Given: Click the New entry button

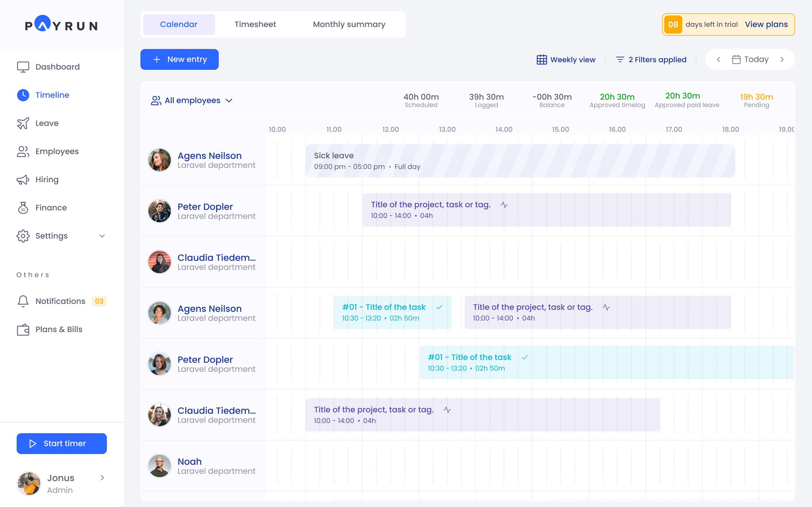Looking at the screenshot, I should 180,59.
